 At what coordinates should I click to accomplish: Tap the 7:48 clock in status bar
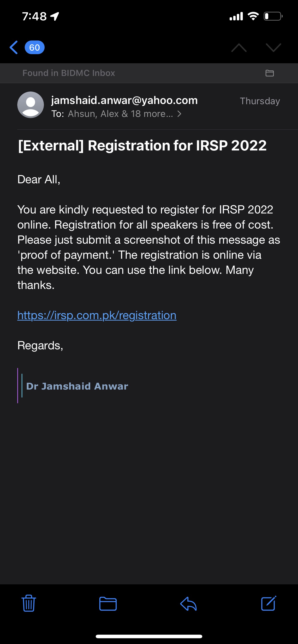[x=34, y=17]
